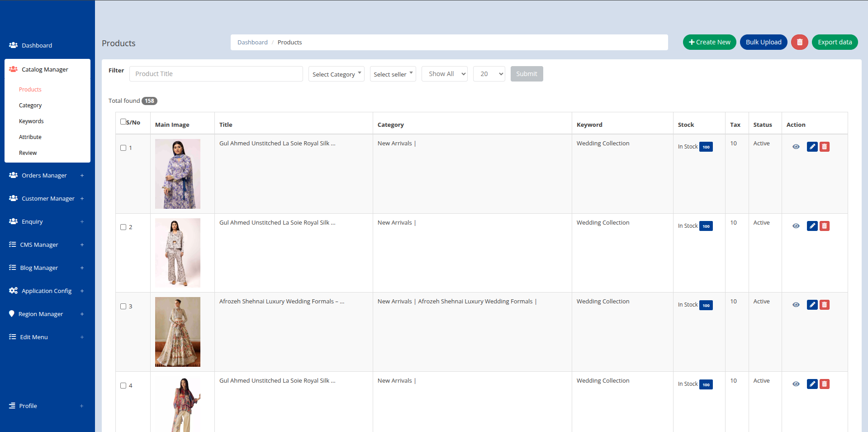
Task: View product 2 via eye icon
Action: coord(796,226)
